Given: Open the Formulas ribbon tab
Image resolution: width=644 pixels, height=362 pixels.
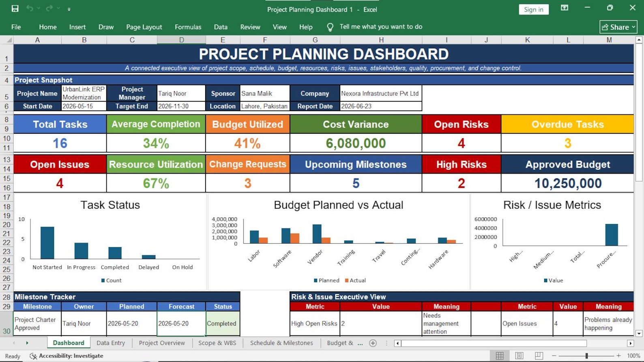Looking at the screenshot, I should tap(188, 27).
